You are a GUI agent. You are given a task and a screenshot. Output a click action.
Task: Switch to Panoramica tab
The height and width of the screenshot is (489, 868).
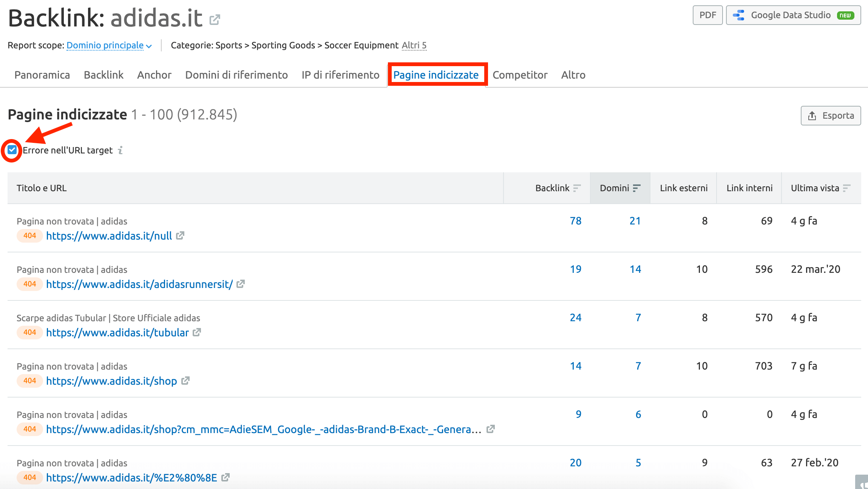pos(42,75)
